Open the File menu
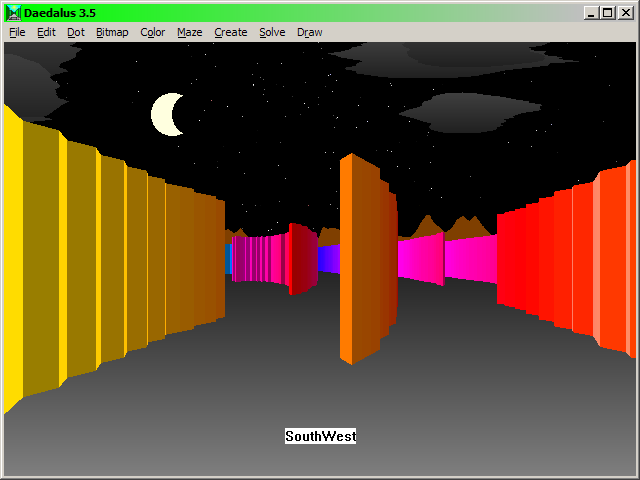Screen dimensions: 640x480 tap(17, 32)
